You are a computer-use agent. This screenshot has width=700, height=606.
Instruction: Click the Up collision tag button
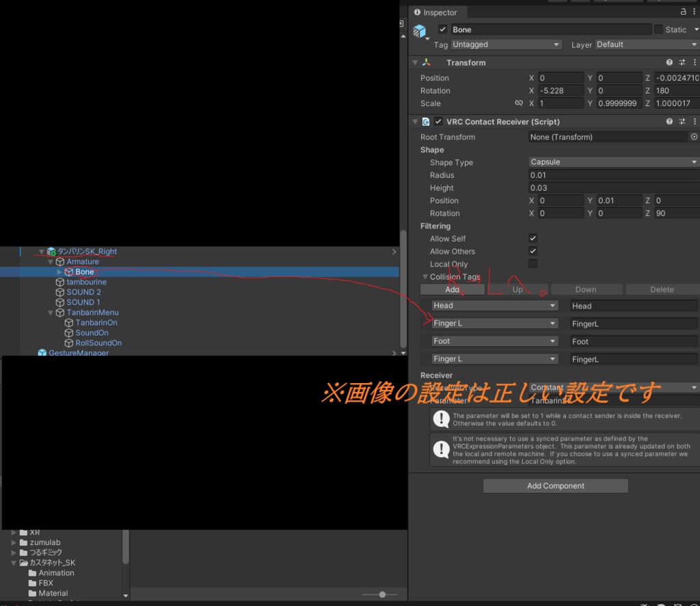point(517,289)
